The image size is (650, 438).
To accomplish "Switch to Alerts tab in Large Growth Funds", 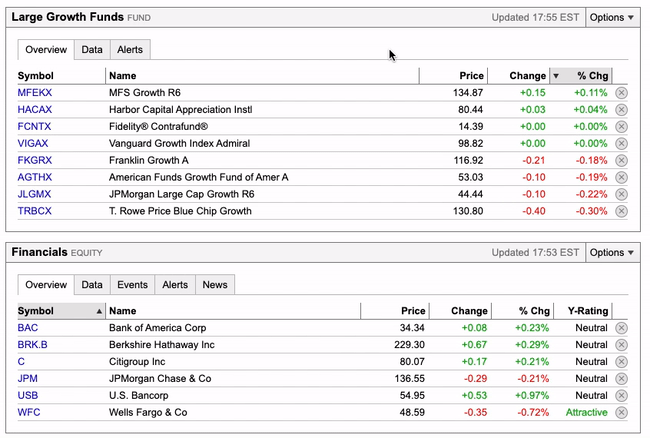I will pyautogui.click(x=130, y=50).
